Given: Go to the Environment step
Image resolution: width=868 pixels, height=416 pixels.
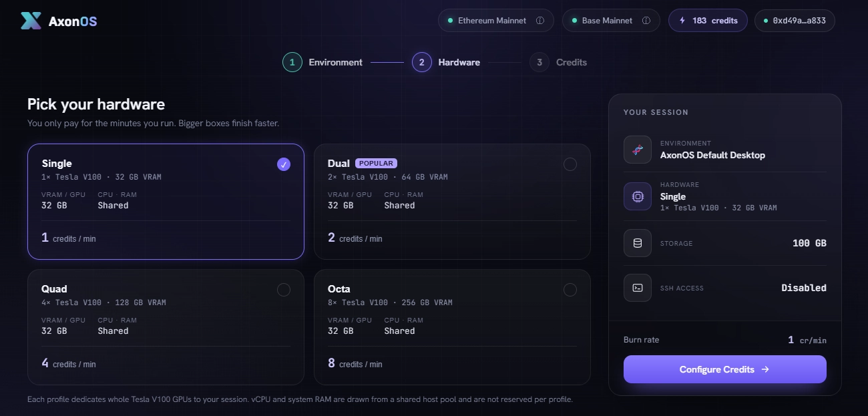Looking at the screenshot, I should [x=322, y=62].
